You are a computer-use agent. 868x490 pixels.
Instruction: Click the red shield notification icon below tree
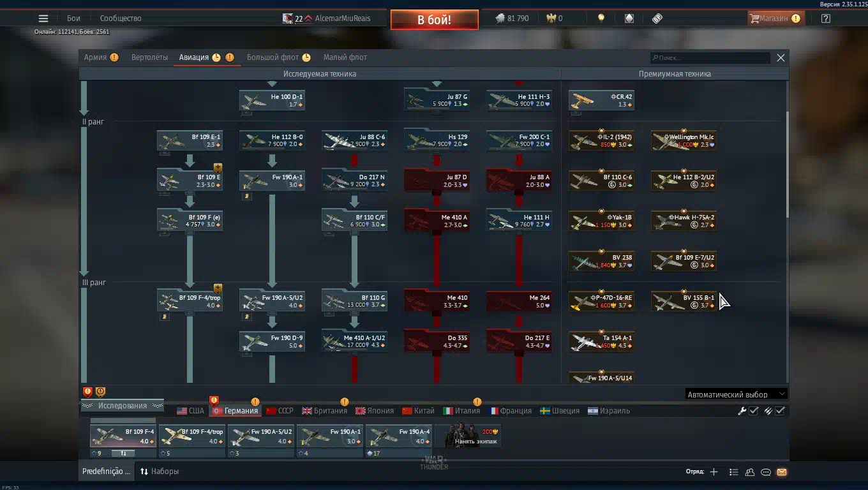pos(88,392)
